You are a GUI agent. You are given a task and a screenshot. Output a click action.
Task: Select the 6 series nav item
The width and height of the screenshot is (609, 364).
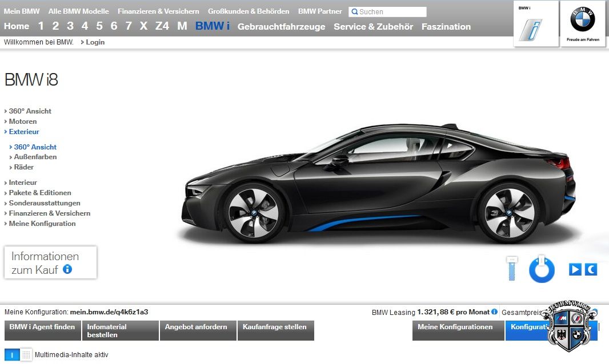[114, 26]
